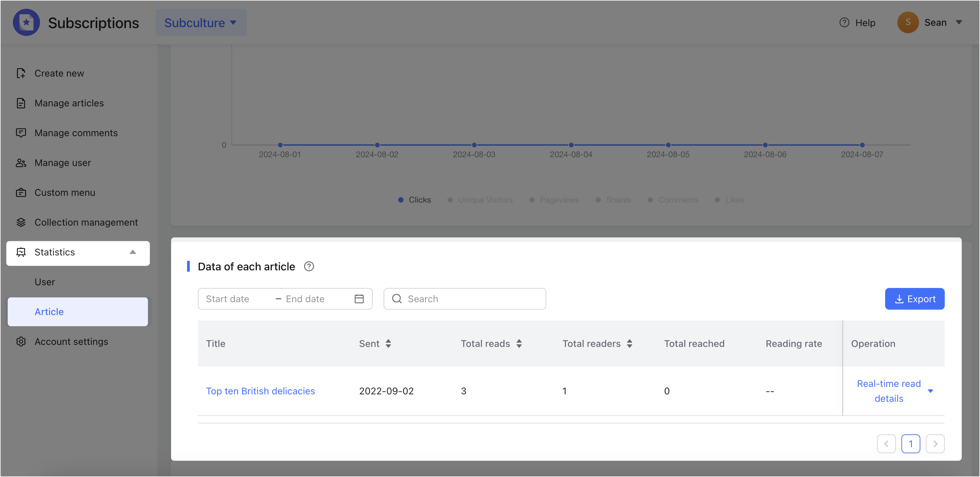Click the Account settings gear icon
980x477 pixels.
(x=21, y=341)
